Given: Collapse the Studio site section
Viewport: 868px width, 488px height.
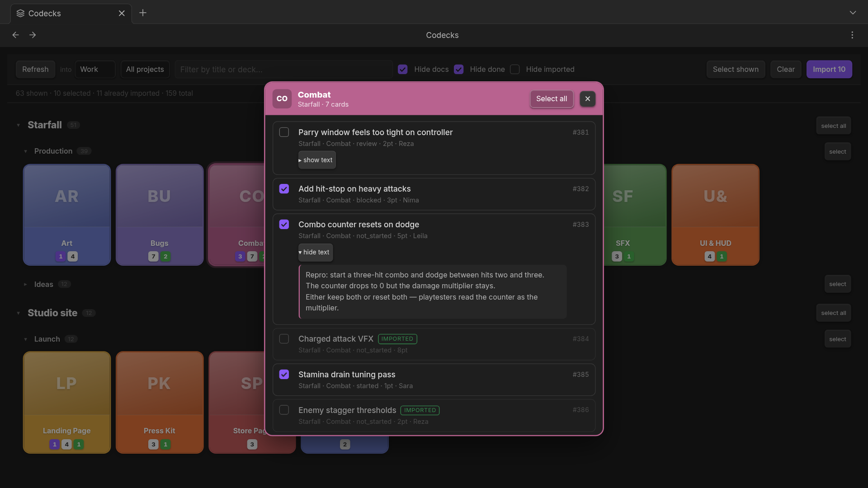Looking at the screenshot, I should (x=19, y=313).
